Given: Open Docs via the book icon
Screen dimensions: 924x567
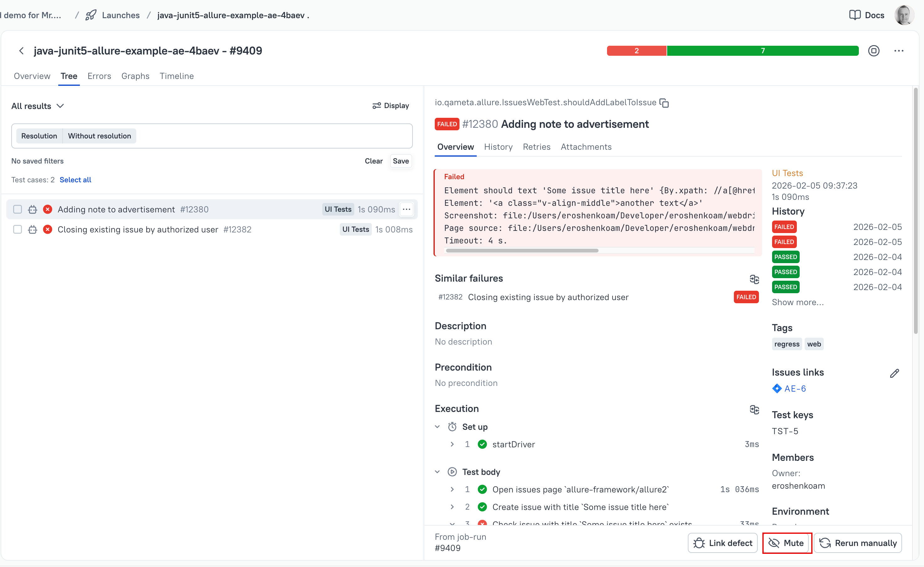Looking at the screenshot, I should pos(855,15).
